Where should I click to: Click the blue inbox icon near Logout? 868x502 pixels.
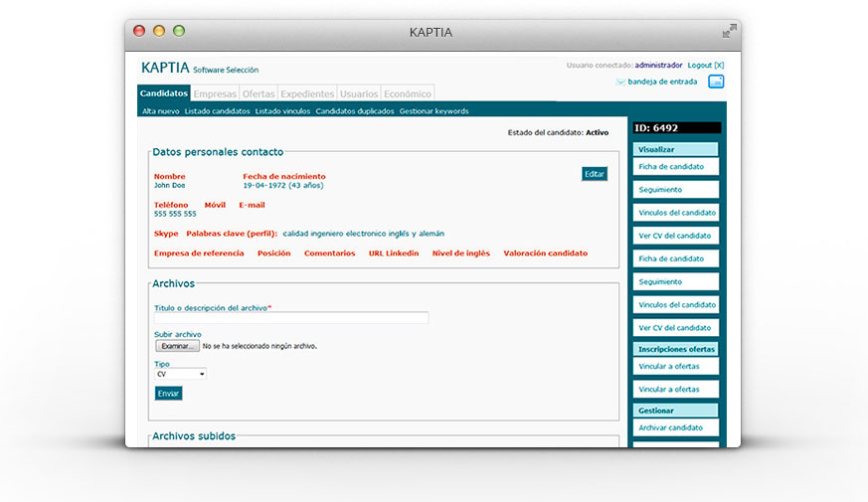pos(716,82)
